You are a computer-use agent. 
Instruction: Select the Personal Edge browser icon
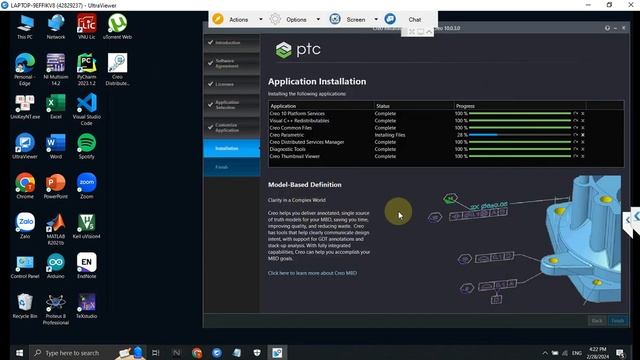click(25, 69)
